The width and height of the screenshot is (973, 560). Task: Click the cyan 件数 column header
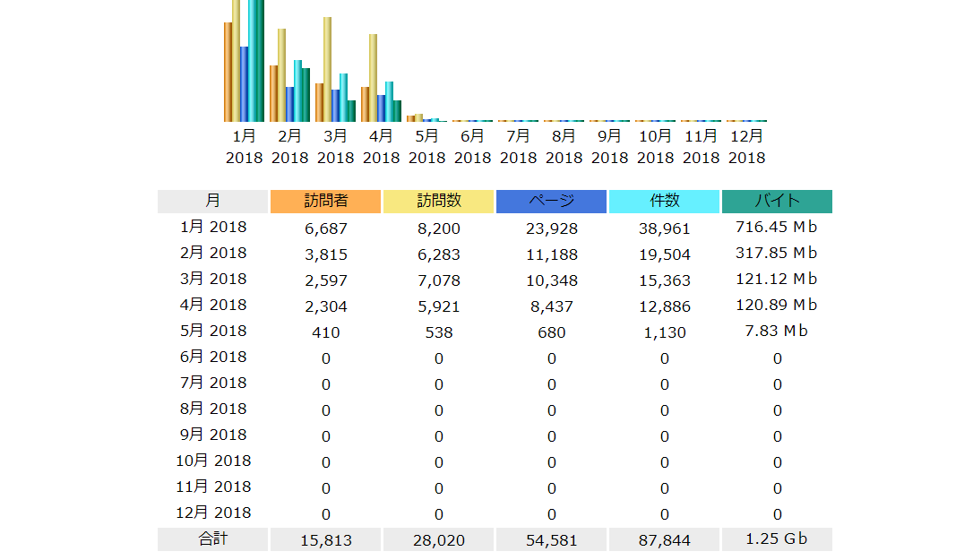[664, 202]
